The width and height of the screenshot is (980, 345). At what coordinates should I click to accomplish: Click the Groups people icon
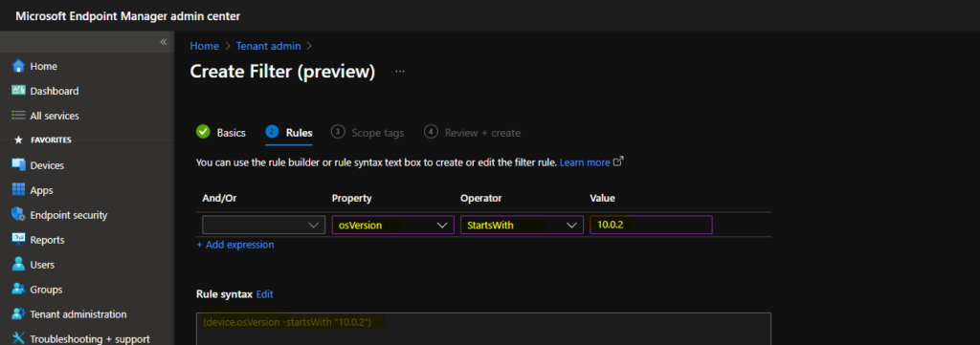click(x=18, y=290)
